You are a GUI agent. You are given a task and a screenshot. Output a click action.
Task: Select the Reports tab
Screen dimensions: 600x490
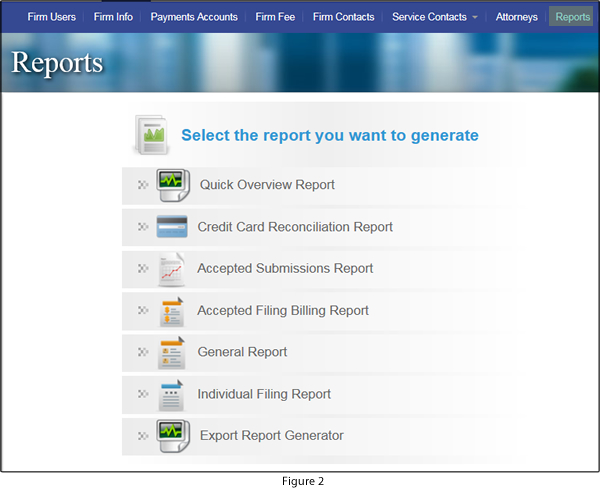tap(573, 17)
